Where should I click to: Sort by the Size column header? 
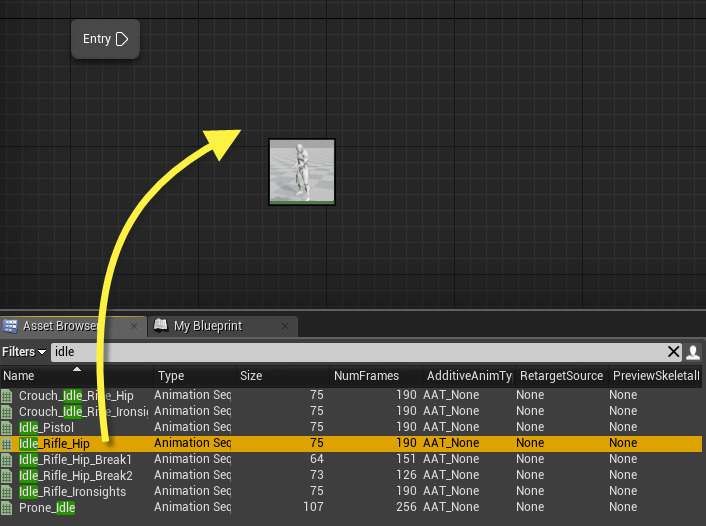tap(282, 376)
